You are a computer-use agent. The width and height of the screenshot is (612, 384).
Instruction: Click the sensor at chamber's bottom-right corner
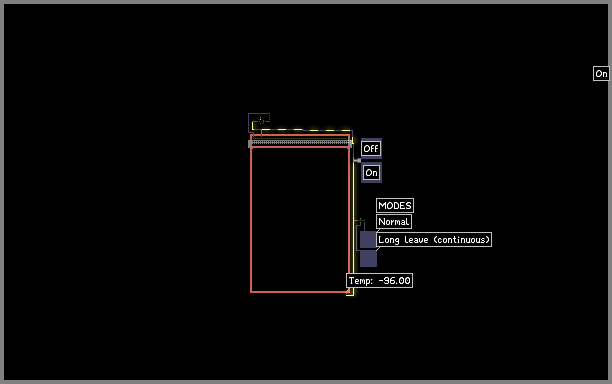click(x=348, y=290)
